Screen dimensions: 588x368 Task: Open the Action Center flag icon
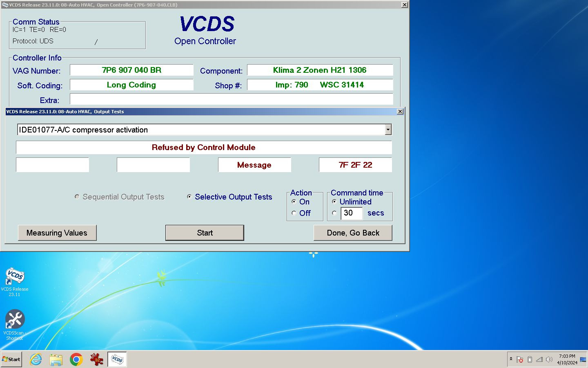520,359
